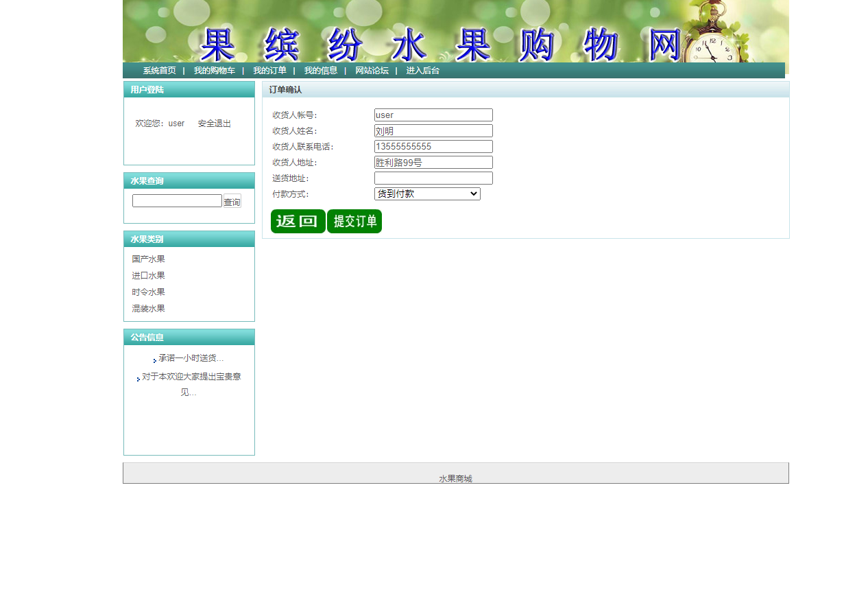Click the 收货人联系电话 phone input field
The width and height of the screenshot is (868, 610).
tap(433, 147)
